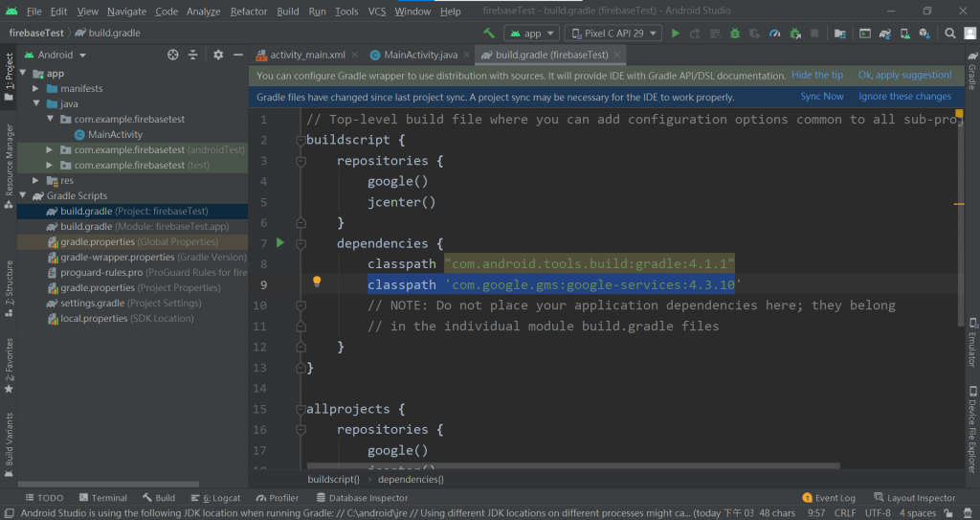Click the Search Everywhere magnifier icon
Screen dimensions: 980x520
tap(950, 34)
